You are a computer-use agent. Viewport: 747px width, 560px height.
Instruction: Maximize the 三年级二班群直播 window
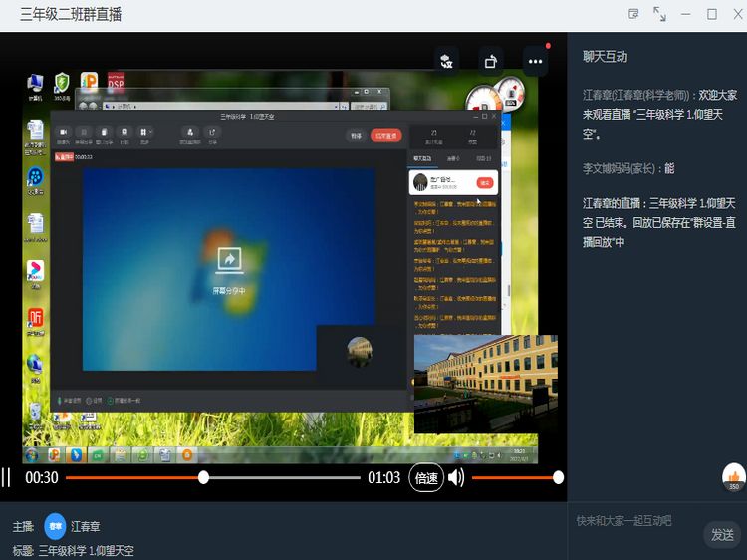click(711, 14)
